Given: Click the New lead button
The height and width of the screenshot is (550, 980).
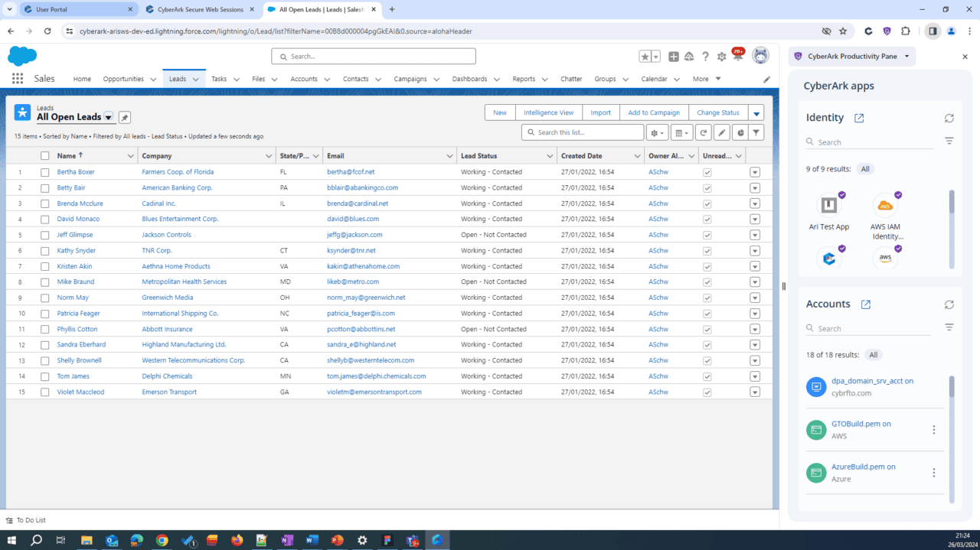Looking at the screenshot, I should pyautogui.click(x=499, y=112).
